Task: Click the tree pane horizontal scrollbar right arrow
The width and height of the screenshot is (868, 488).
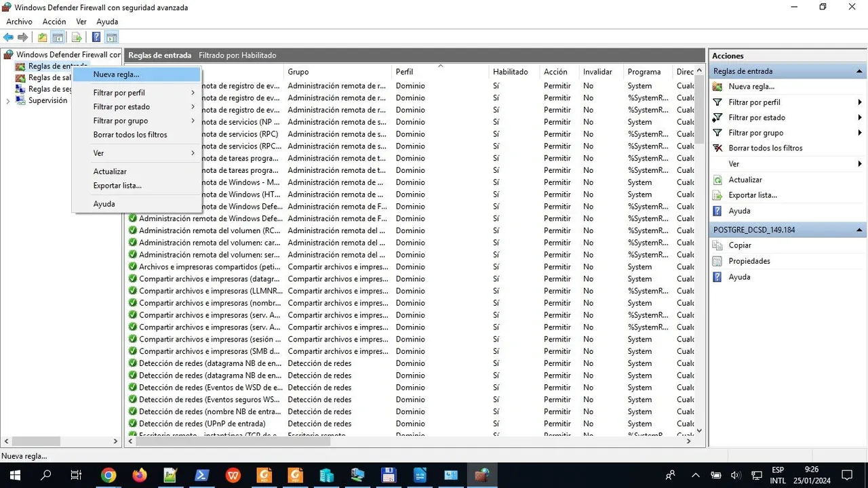Action: 115,441
